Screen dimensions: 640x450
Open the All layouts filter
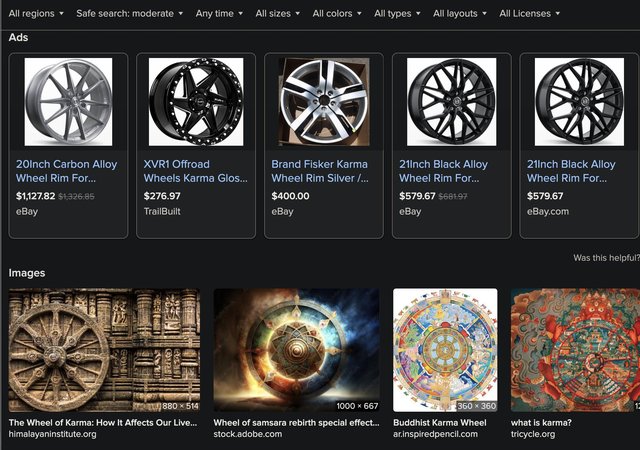click(x=460, y=13)
